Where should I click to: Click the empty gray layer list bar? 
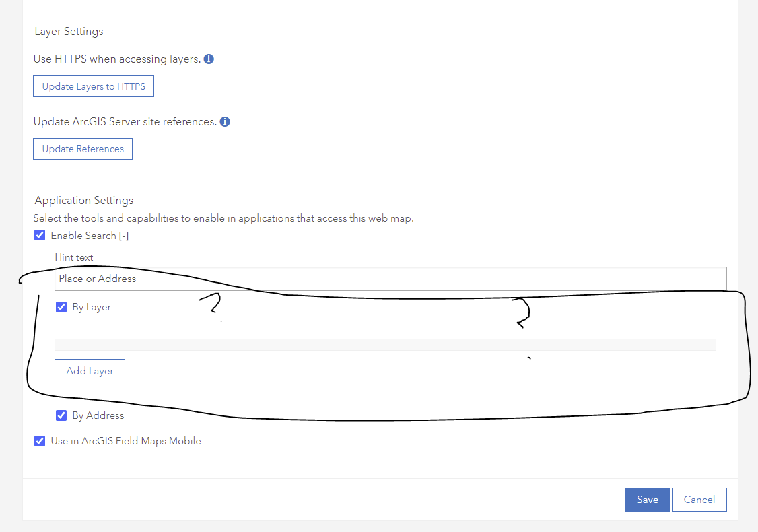(385, 345)
